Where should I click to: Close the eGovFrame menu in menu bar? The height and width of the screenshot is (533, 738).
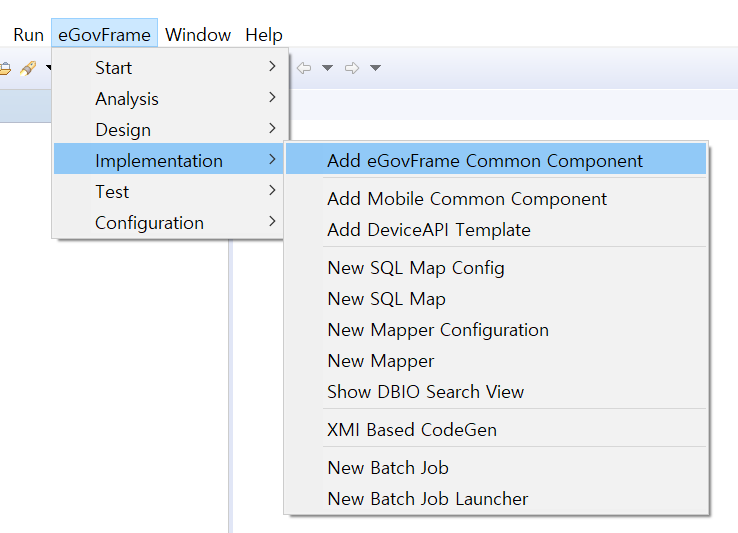tap(104, 34)
